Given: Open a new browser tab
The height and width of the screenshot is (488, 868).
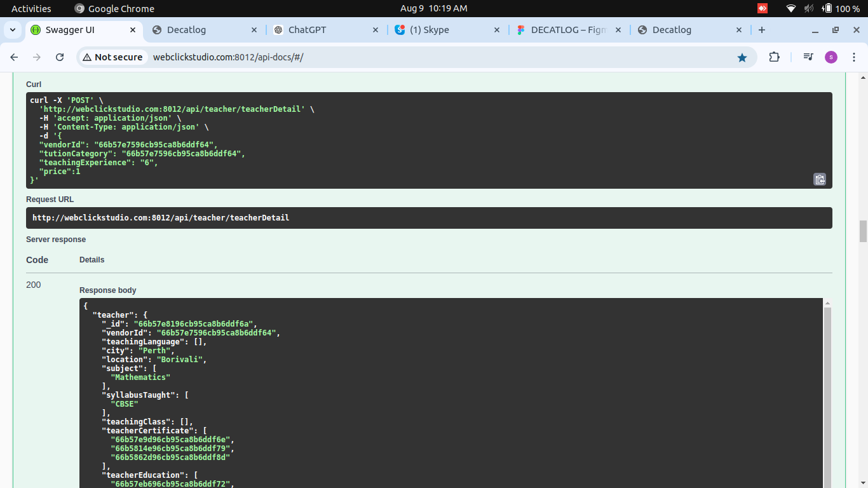Looking at the screenshot, I should tap(762, 30).
